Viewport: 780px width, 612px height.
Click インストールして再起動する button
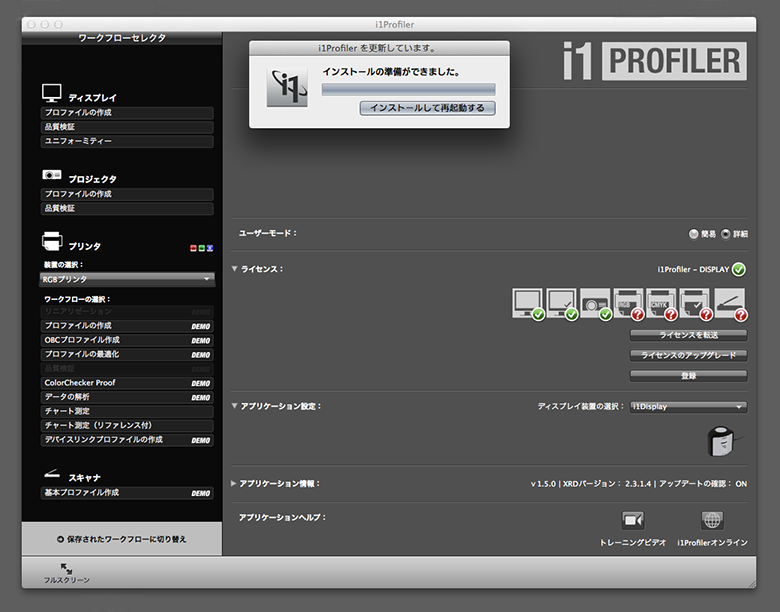click(427, 108)
